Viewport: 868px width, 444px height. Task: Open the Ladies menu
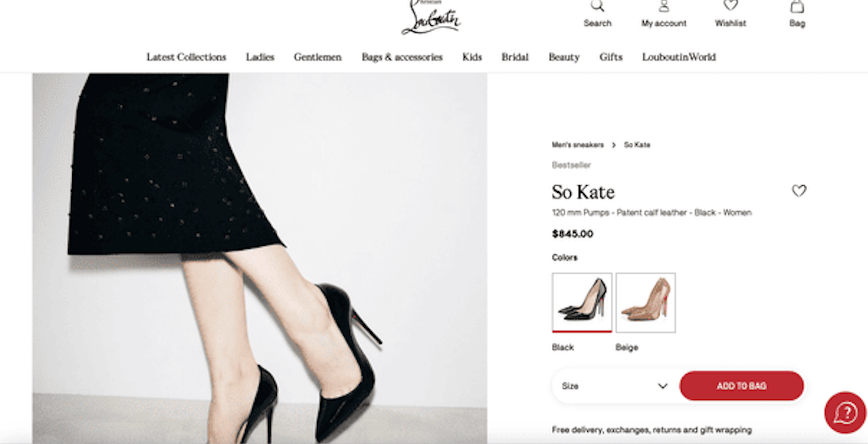click(260, 57)
